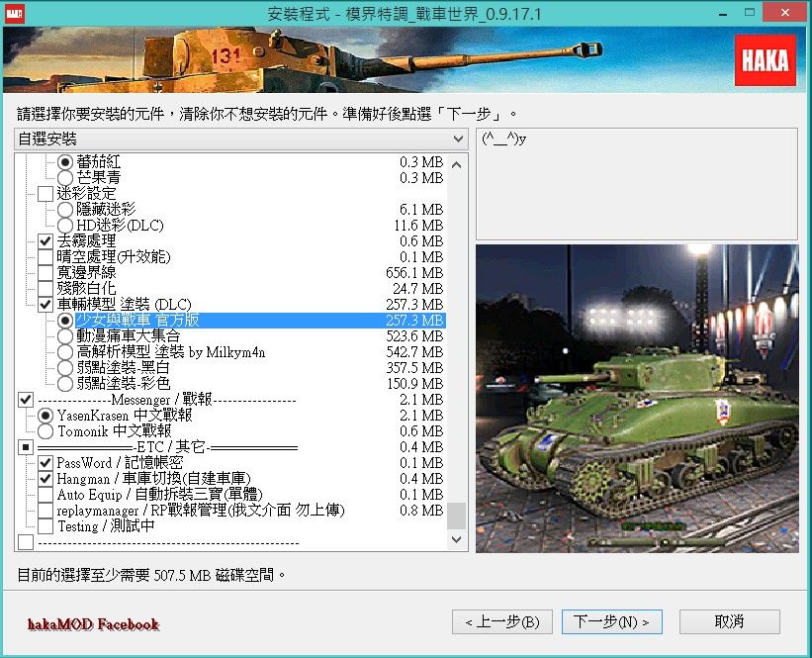Maximize the installer window
The width and height of the screenshot is (812, 658).
click(x=750, y=13)
